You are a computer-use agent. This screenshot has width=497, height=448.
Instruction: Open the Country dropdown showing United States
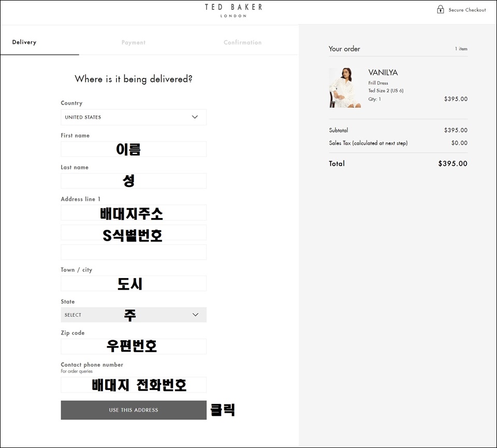tap(134, 117)
